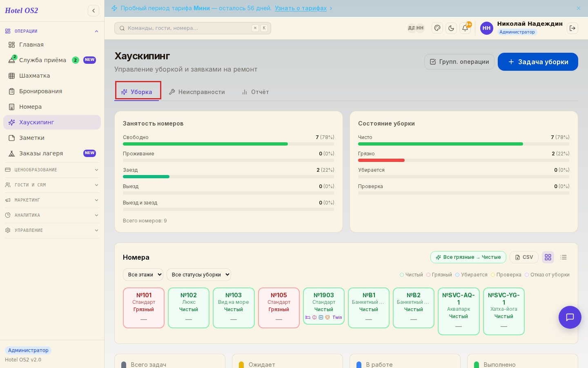This screenshot has height=368, width=588.
Task: Switch to the Отчёт tab
Action: 255,92
